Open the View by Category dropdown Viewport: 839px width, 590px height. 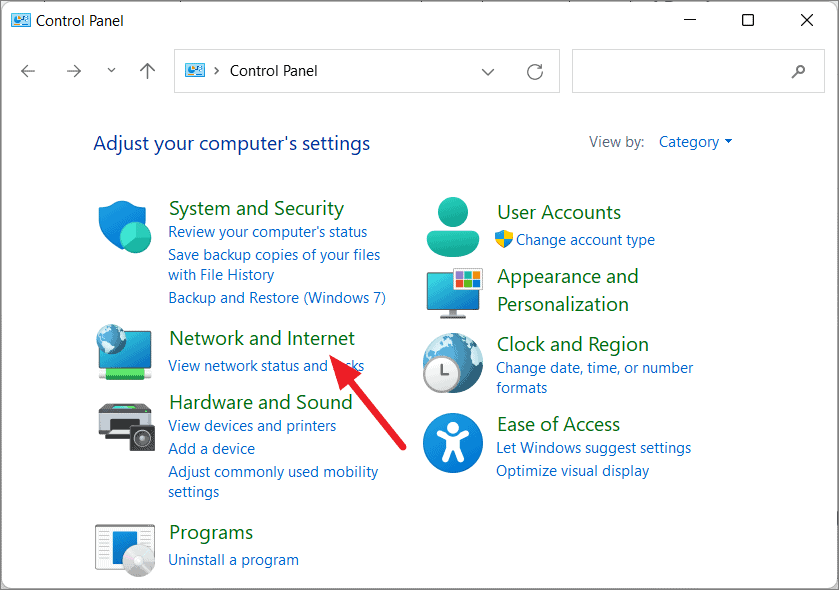[x=695, y=141]
